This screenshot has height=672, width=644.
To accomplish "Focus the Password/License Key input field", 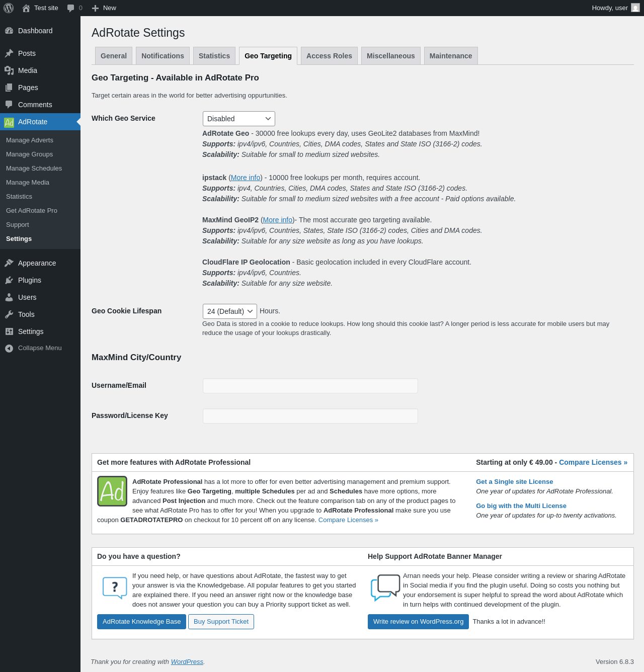I will (310, 416).
